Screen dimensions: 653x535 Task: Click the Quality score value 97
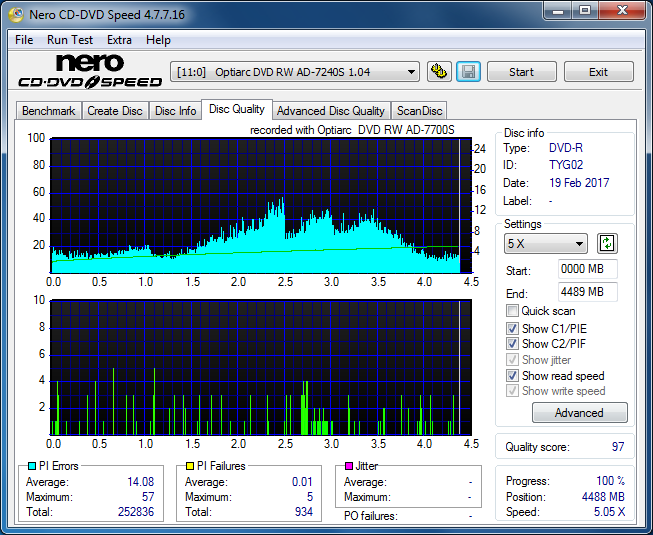tap(618, 447)
